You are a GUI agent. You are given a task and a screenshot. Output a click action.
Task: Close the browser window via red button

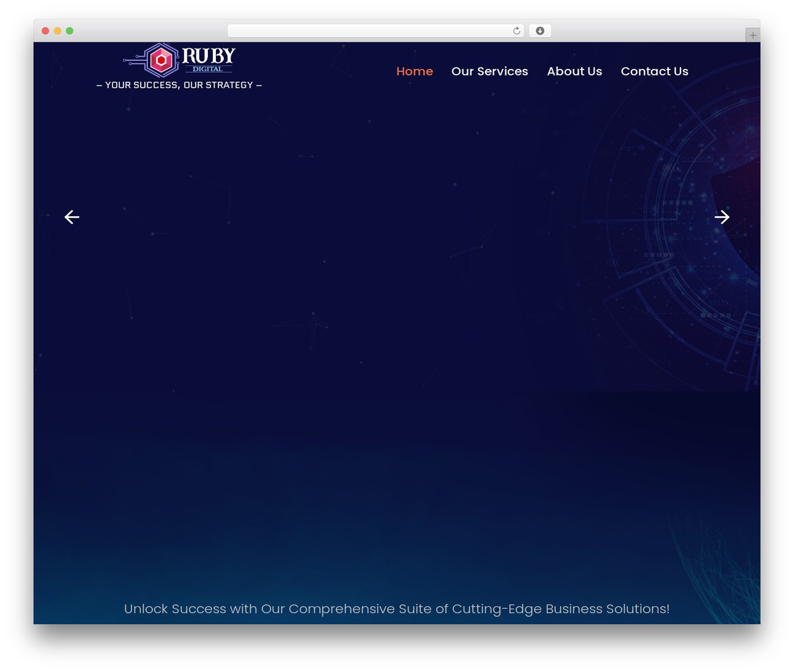tap(45, 31)
